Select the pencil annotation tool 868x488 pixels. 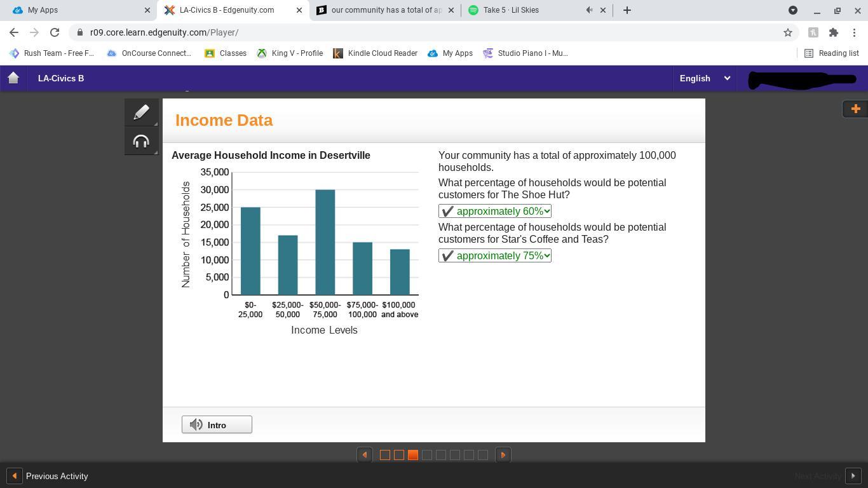point(141,112)
